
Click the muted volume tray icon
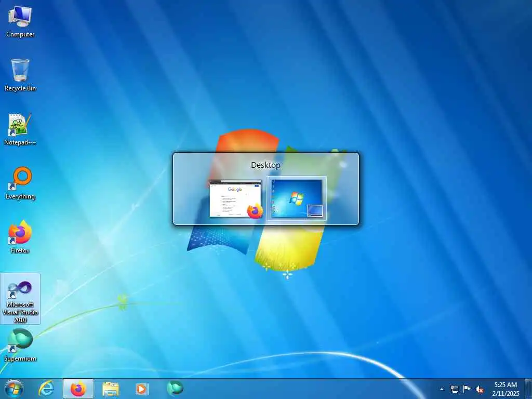(x=480, y=389)
